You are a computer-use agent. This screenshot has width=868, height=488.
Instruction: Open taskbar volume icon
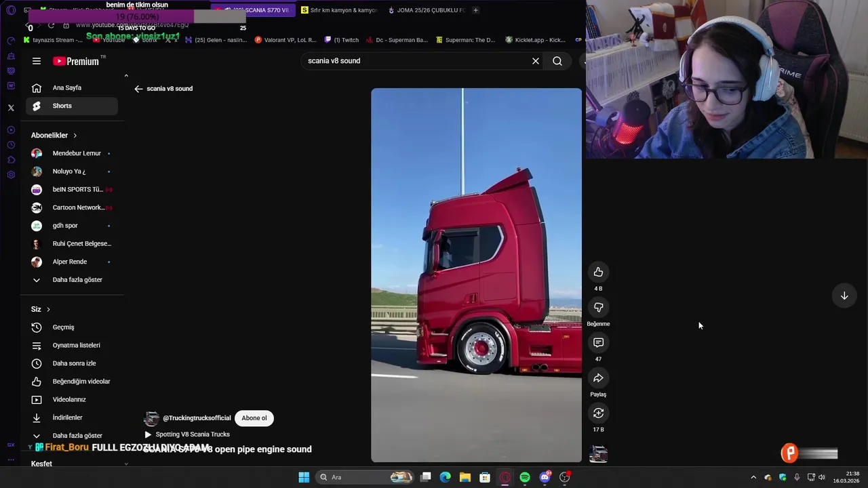tap(821, 477)
